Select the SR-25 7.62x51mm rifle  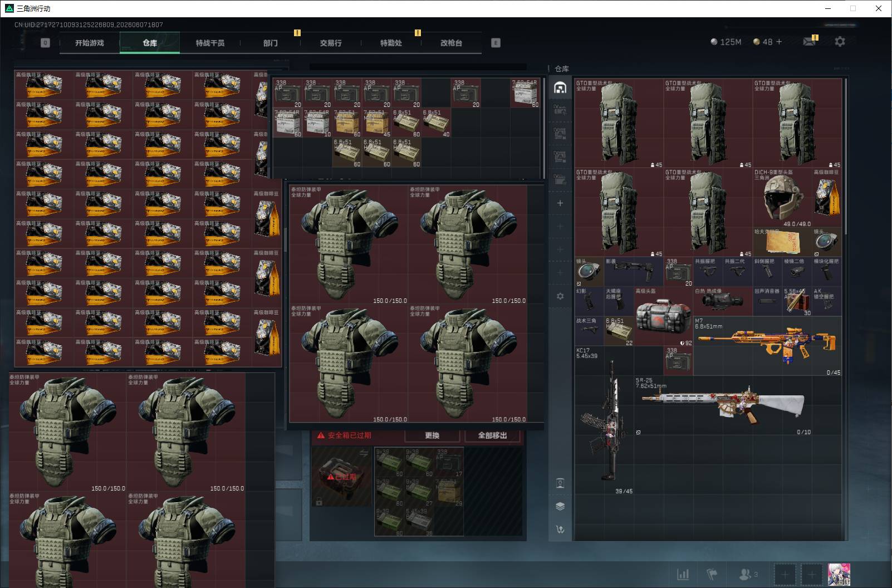(738, 406)
